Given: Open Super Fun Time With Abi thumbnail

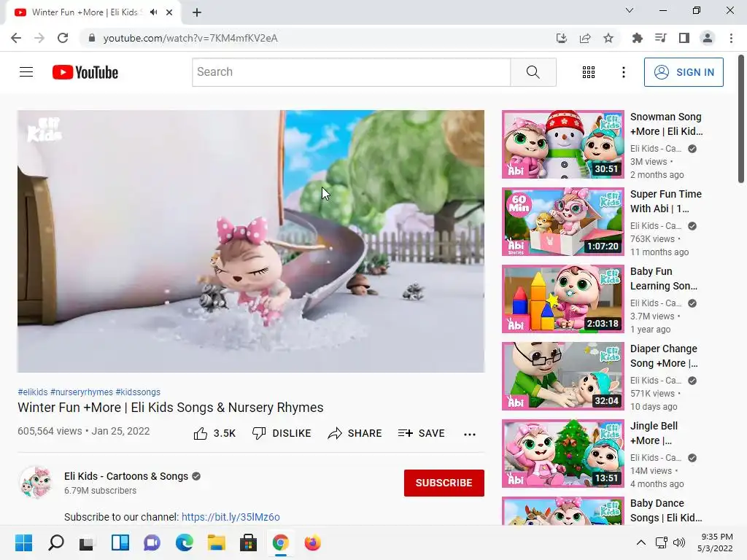Looking at the screenshot, I should click(562, 222).
